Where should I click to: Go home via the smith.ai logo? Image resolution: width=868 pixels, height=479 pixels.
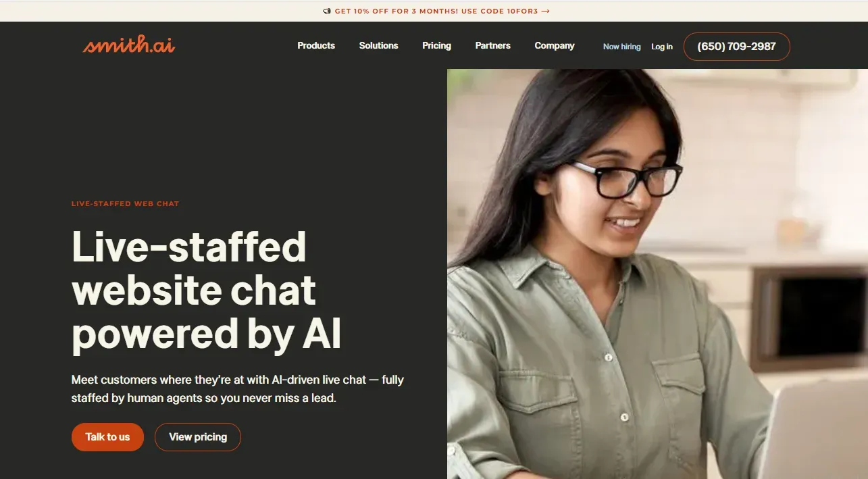(129, 45)
